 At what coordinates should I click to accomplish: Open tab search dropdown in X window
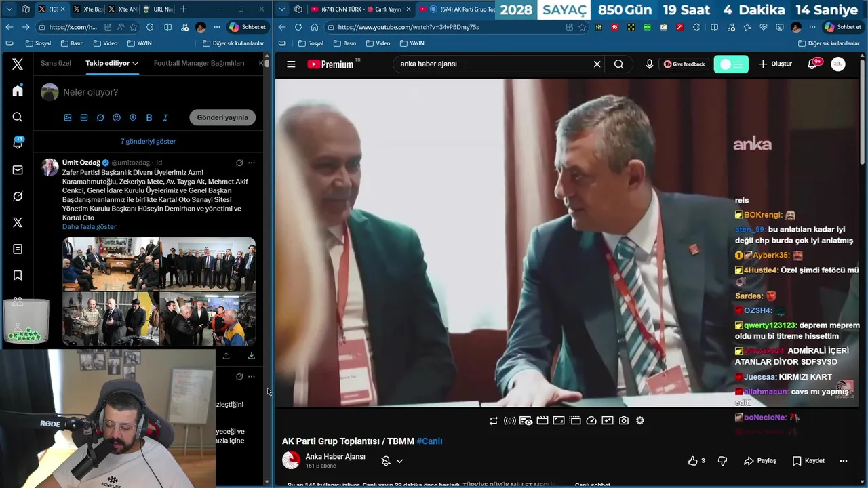9,9
